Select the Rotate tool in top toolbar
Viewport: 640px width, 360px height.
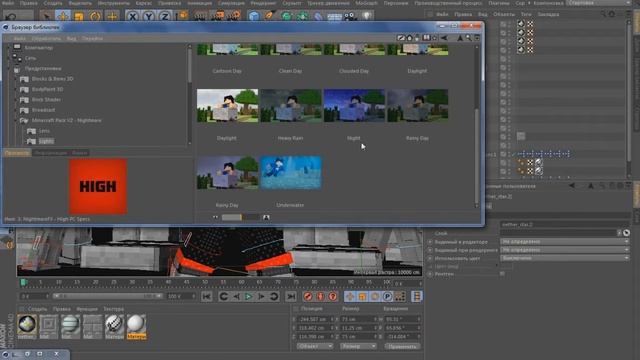pyautogui.click(x=95, y=16)
